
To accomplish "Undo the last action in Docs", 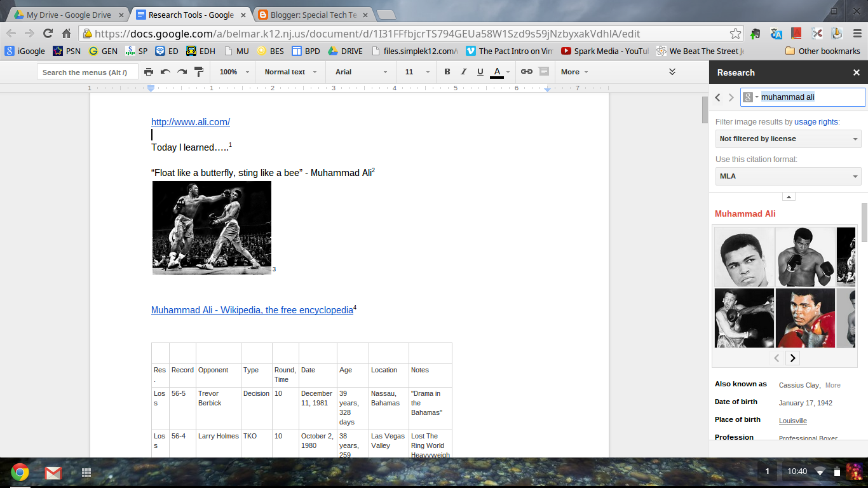I will tap(165, 72).
